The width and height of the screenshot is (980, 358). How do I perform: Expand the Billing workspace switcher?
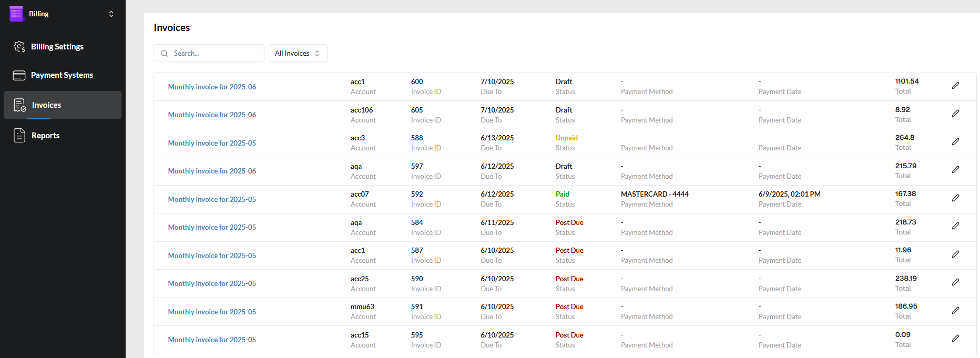[x=111, y=14]
